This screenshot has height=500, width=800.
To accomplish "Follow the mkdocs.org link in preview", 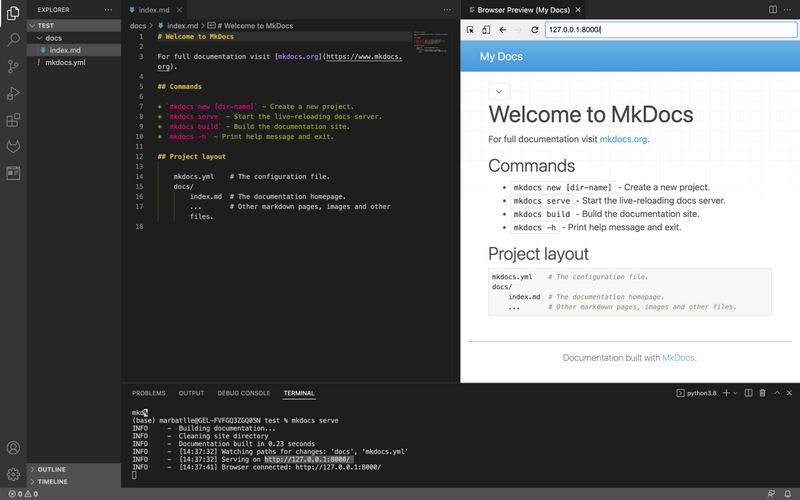I will [x=623, y=139].
